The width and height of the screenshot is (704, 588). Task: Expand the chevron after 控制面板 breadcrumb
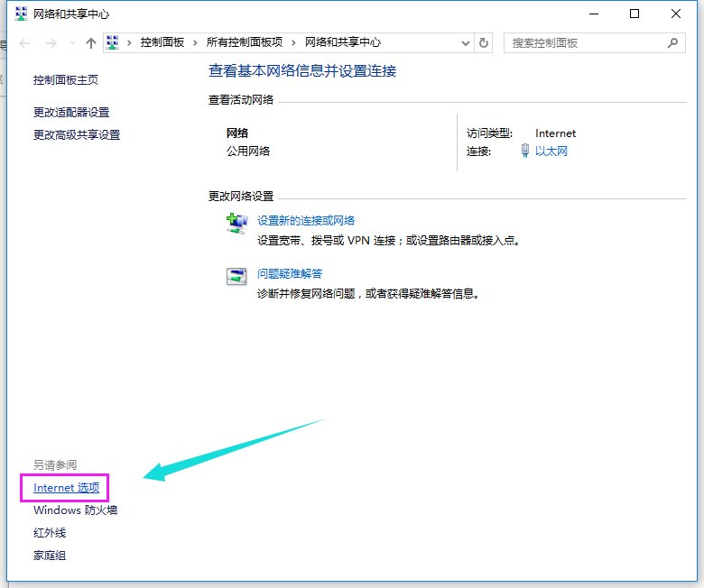pos(197,42)
